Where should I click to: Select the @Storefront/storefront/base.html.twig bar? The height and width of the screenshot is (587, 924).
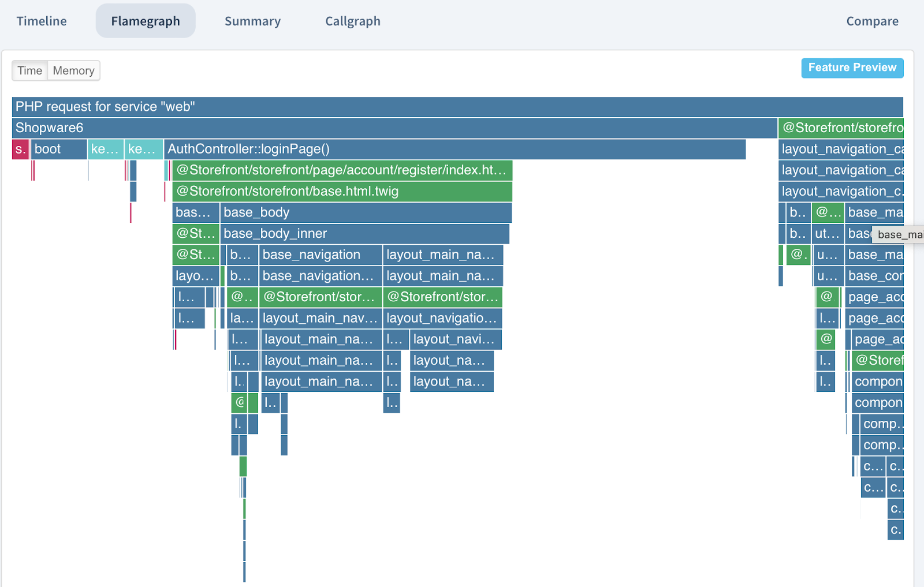342,192
